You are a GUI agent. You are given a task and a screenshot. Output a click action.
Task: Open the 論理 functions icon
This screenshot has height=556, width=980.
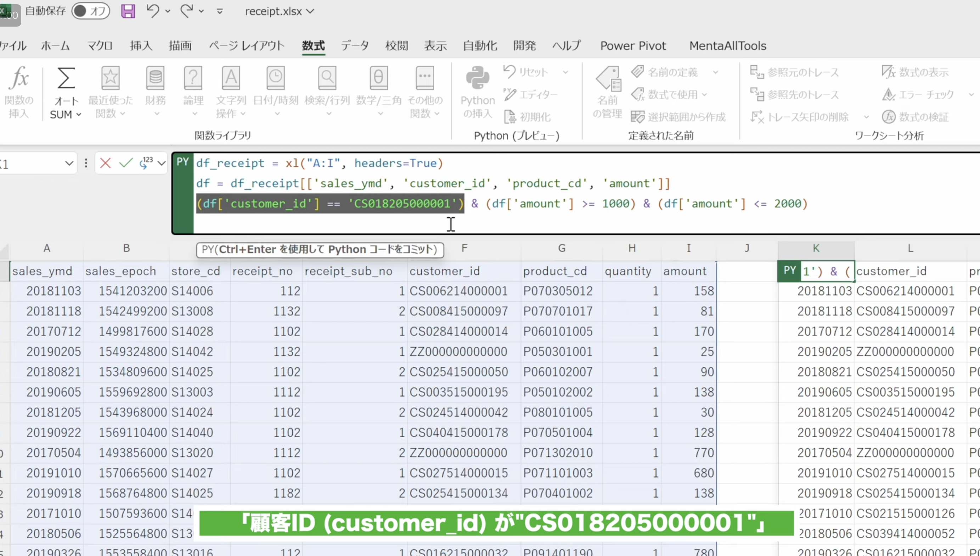[193, 78]
